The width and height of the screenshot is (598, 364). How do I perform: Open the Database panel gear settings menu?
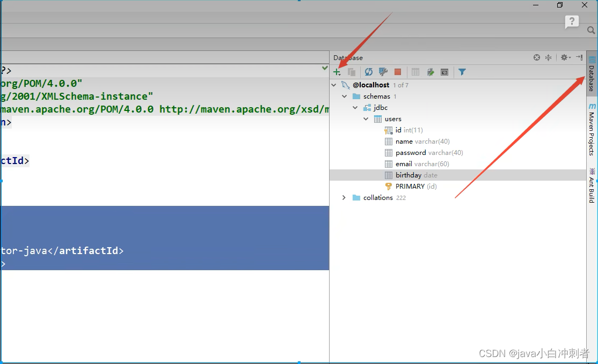pos(565,57)
